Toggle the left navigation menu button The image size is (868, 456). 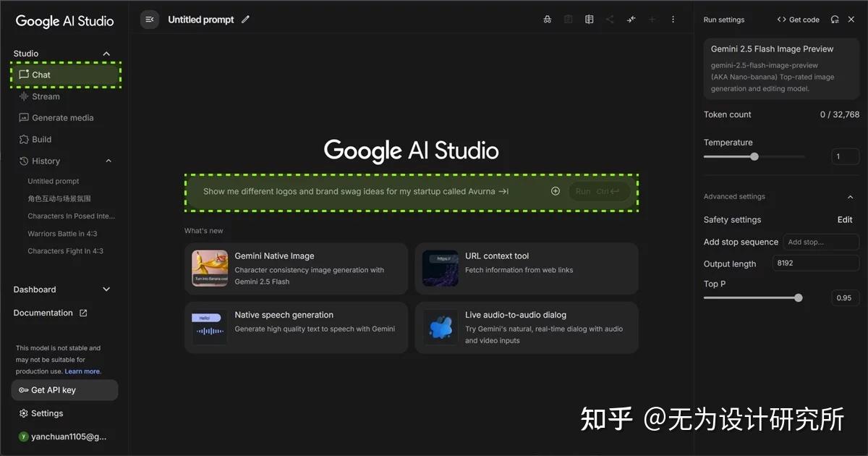pyautogui.click(x=150, y=20)
